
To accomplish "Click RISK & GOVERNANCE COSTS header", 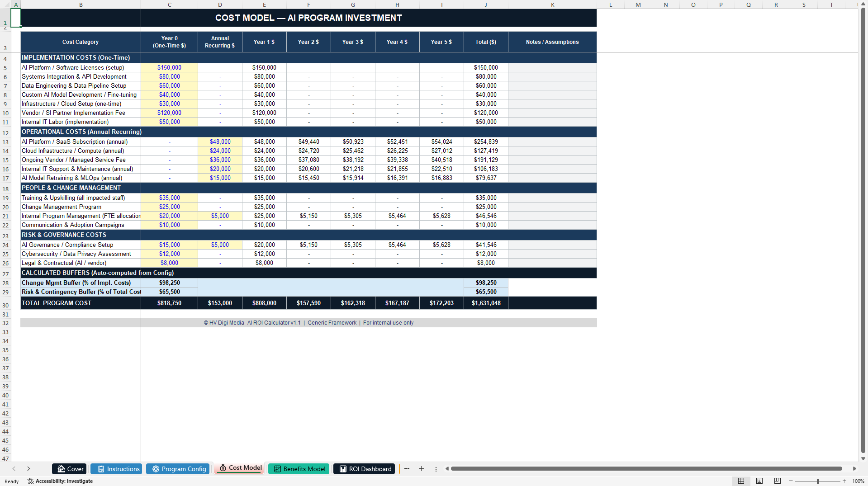I will click(x=64, y=235).
